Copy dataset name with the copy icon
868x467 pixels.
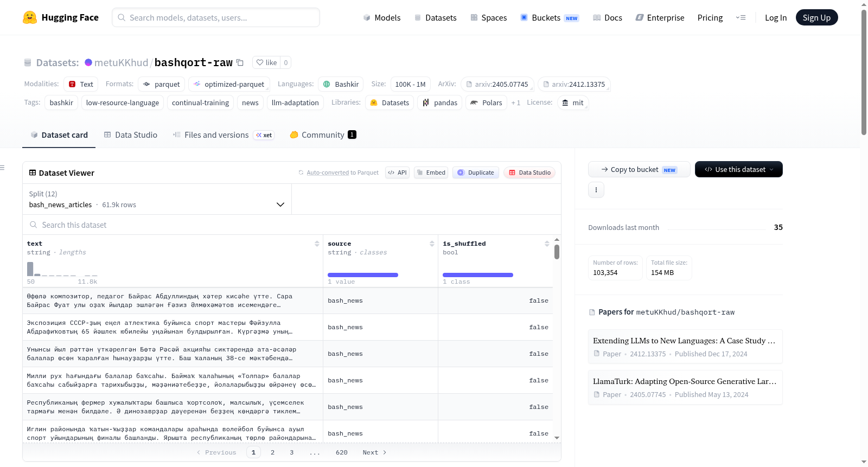(240, 62)
